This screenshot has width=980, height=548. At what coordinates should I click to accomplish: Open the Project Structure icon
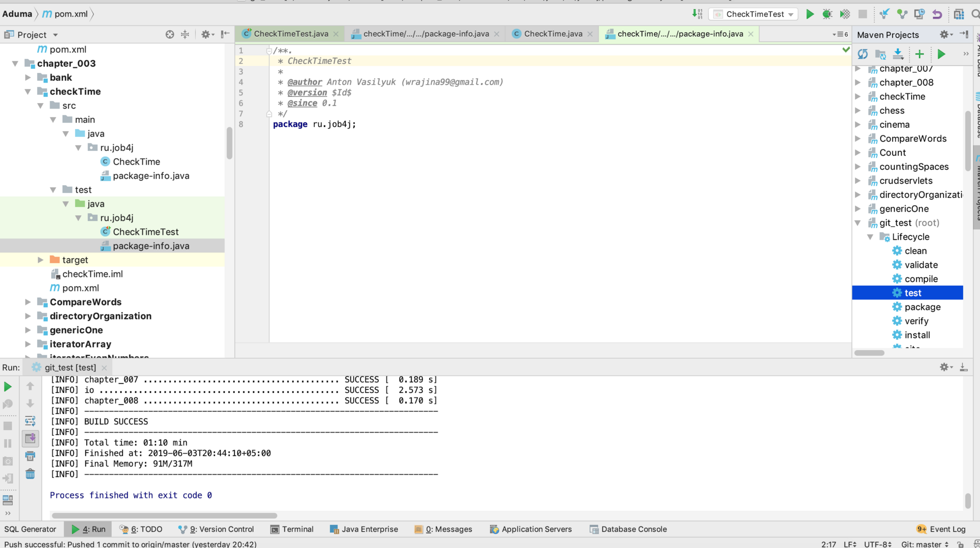pyautogui.click(x=959, y=14)
